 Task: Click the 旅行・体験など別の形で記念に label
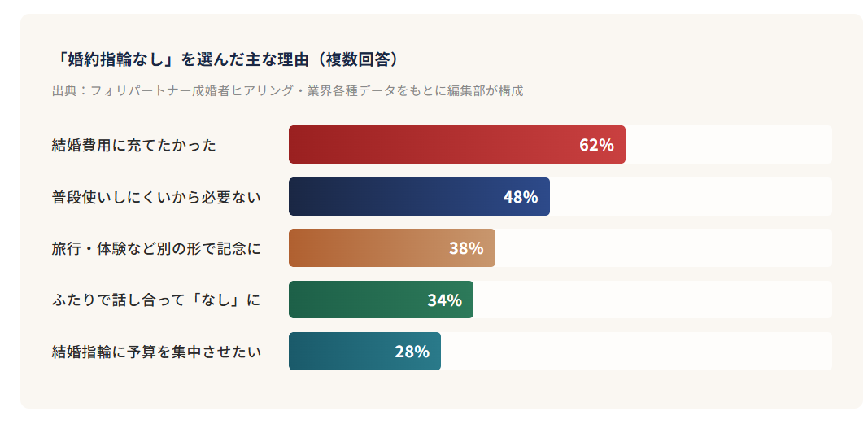[156, 248]
